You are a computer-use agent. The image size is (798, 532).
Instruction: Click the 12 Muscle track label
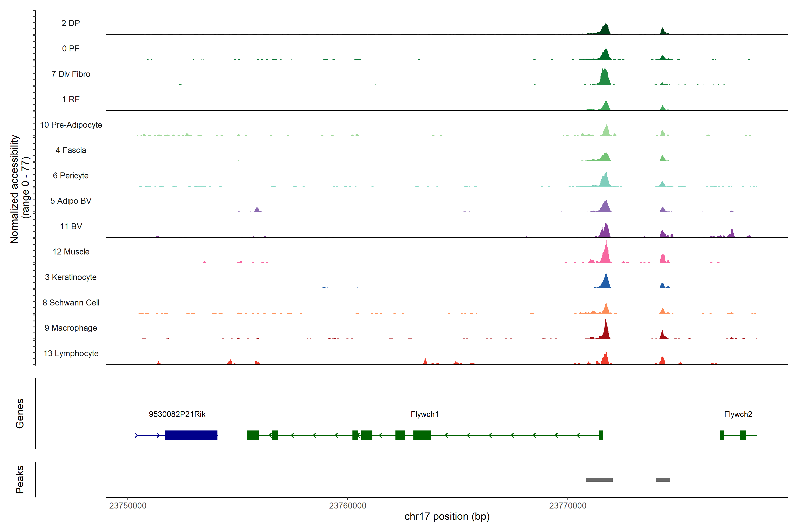pos(71,252)
